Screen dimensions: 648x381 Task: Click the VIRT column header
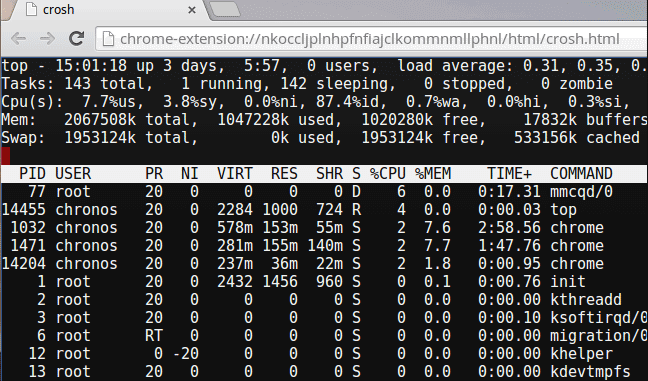point(235,174)
